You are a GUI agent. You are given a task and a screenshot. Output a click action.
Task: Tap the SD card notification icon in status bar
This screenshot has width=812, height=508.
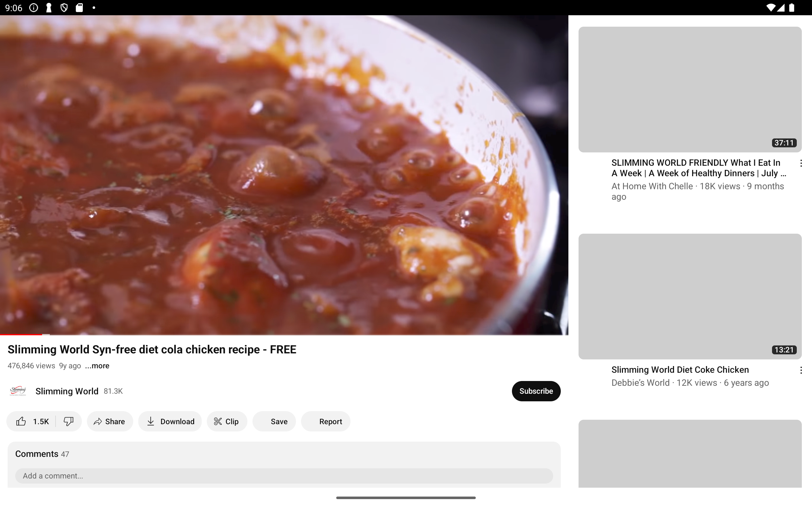(79, 7)
